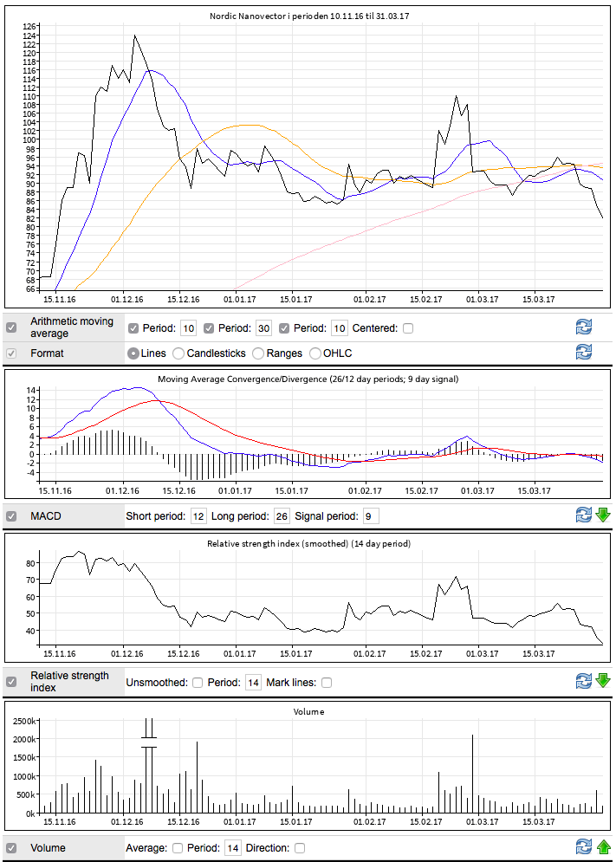Click the 'Relative strength index (smoothed)' chart title

coord(308,544)
